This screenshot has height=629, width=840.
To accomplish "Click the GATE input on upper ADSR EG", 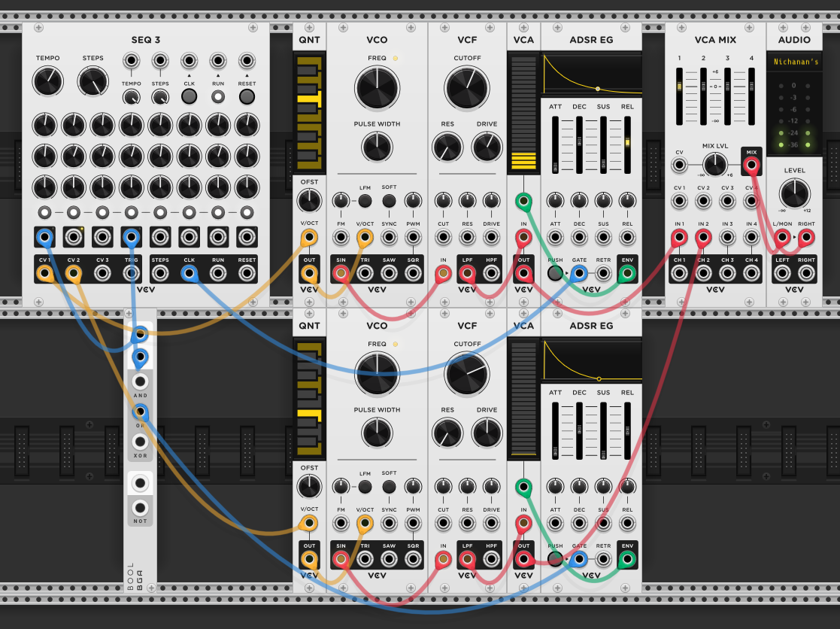I will [x=579, y=273].
